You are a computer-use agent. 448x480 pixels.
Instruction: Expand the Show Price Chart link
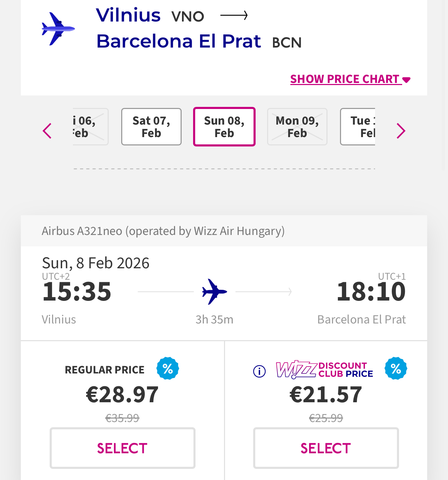345,79
